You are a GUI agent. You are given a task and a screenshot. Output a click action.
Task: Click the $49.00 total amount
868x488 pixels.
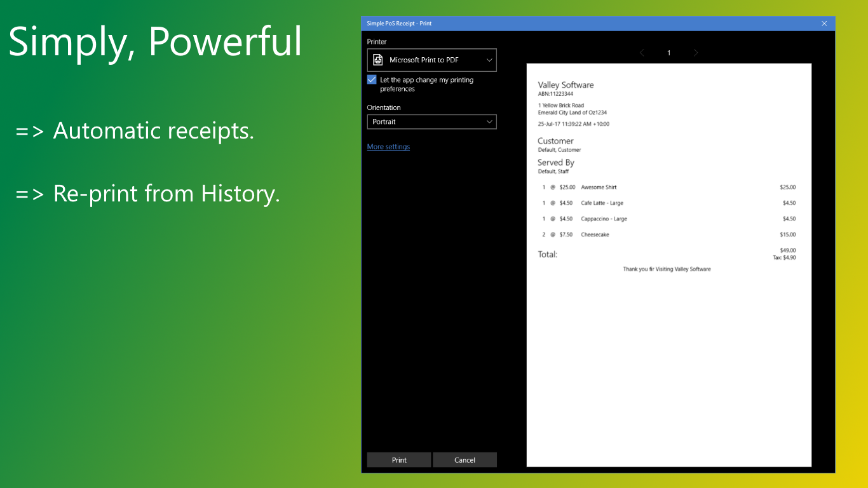click(x=787, y=250)
